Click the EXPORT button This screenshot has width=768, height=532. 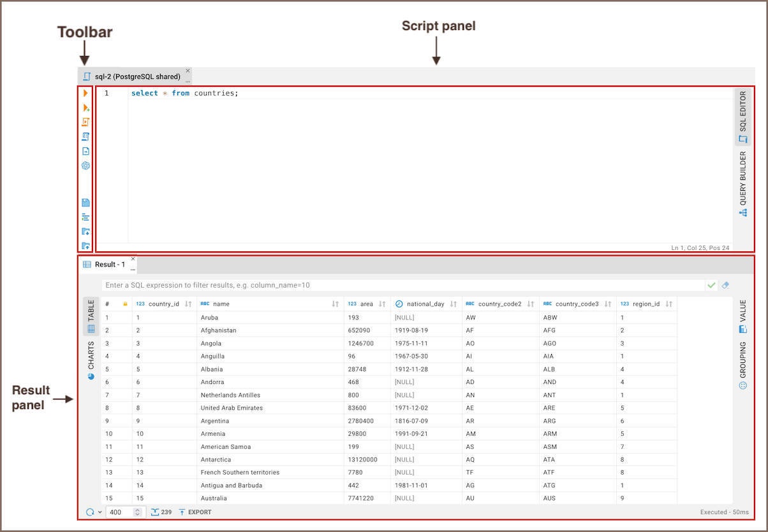click(195, 512)
